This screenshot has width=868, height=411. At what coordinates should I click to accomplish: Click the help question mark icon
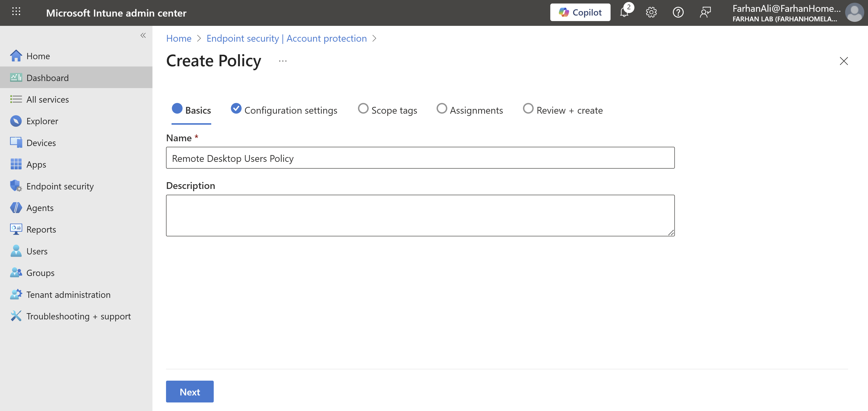tap(678, 13)
